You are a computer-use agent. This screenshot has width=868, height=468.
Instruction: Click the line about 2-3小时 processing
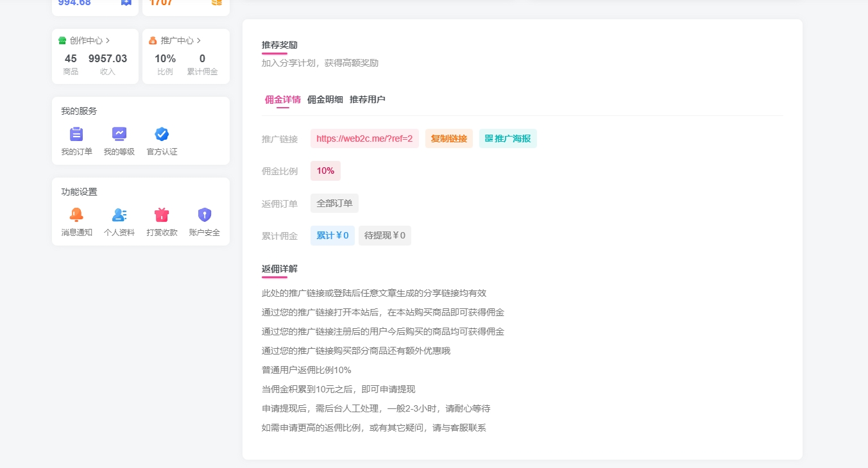tap(376, 408)
